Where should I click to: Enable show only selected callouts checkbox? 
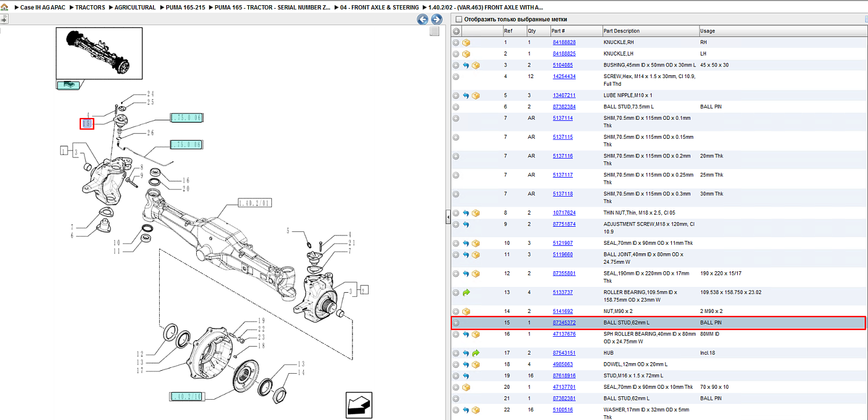[459, 19]
